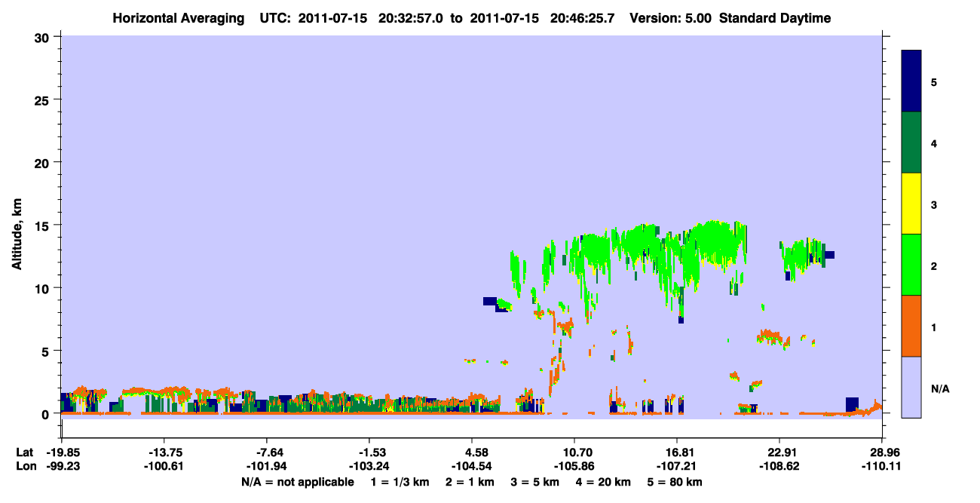Click the '2 = 1 km' legend text
This screenshot has width=980, height=503.
tap(469, 482)
